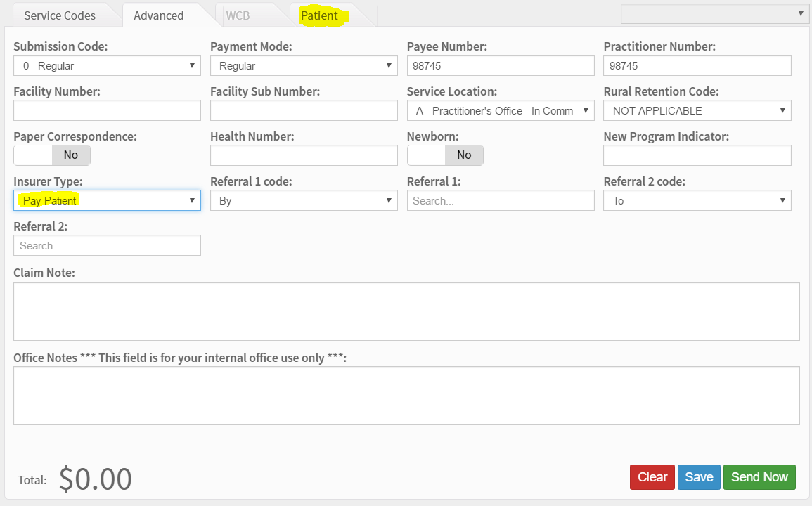Select the WCB tab

tap(238, 15)
